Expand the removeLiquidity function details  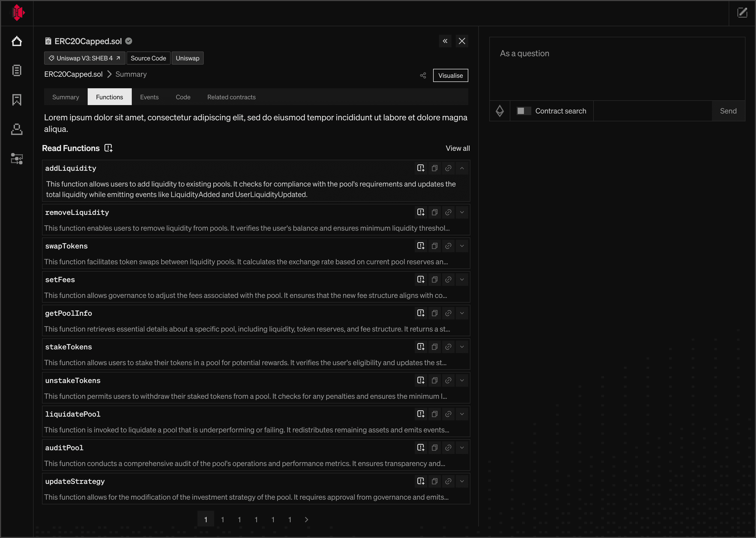(462, 212)
